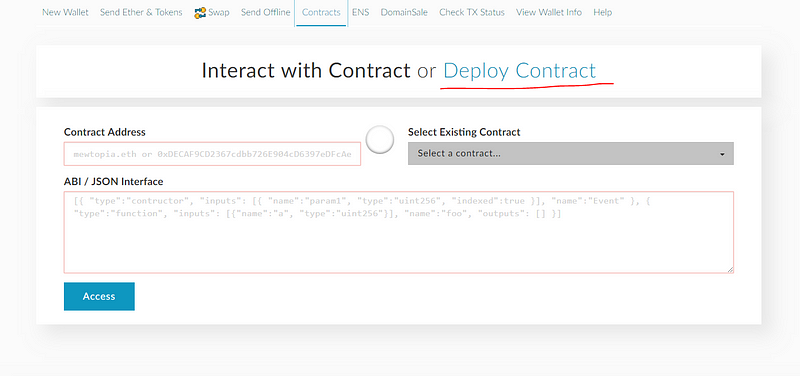Click the blue Access button
The width and height of the screenshot is (800, 376).
(99, 296)
